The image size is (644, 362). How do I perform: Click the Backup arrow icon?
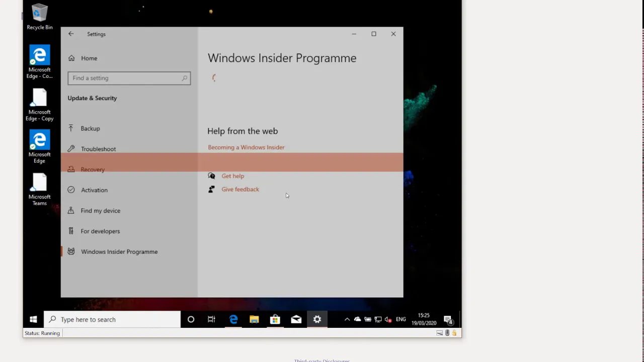click(x=71, y=128)
